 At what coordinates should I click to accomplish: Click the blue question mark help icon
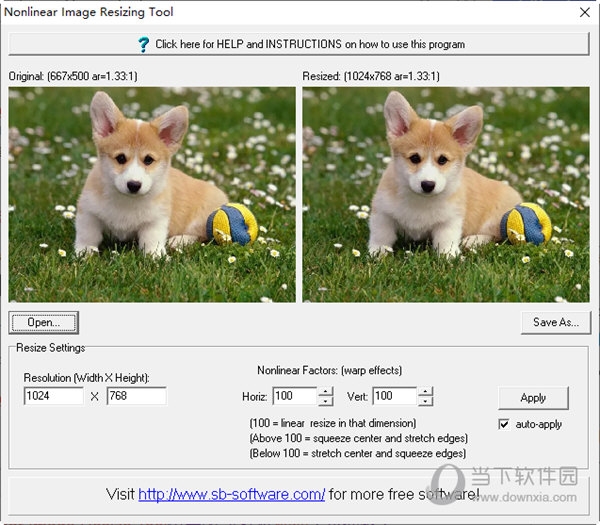143,44
